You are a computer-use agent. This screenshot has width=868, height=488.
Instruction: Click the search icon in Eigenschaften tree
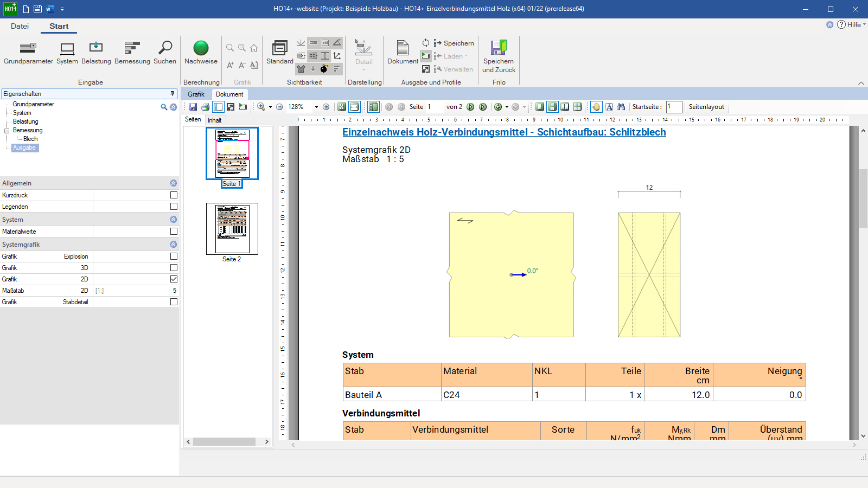[x=164, y=107]
